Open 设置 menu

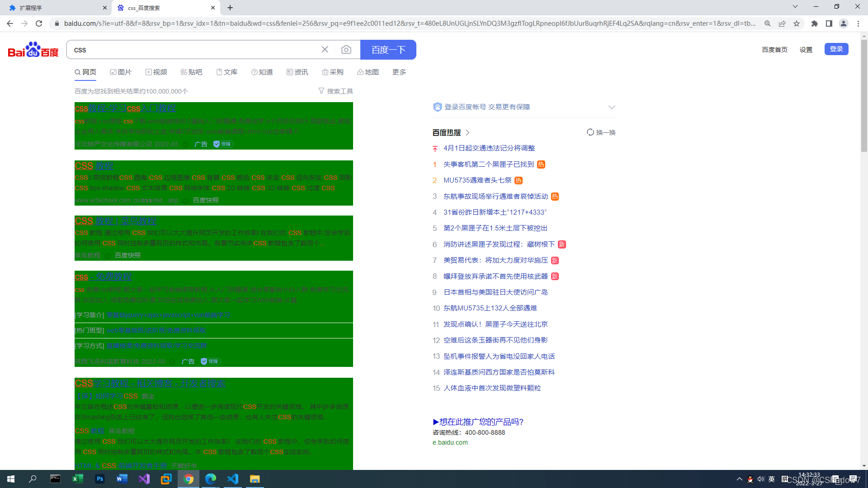point(806,50)
